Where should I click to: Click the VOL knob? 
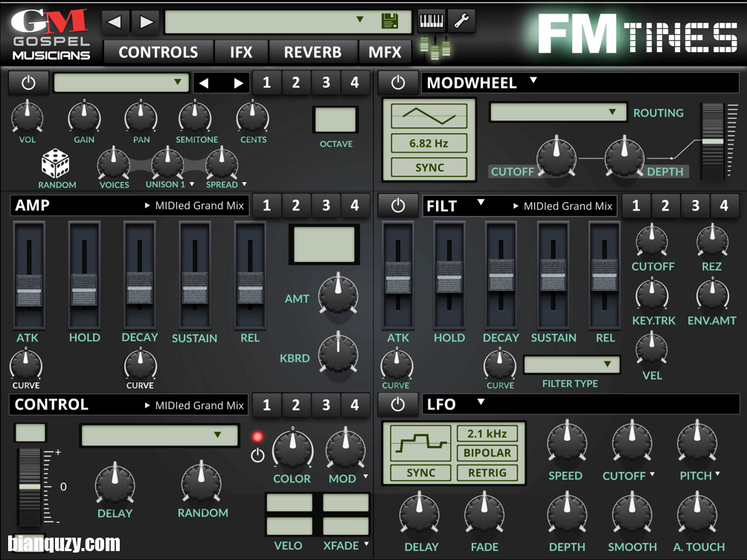pos(27,117)
